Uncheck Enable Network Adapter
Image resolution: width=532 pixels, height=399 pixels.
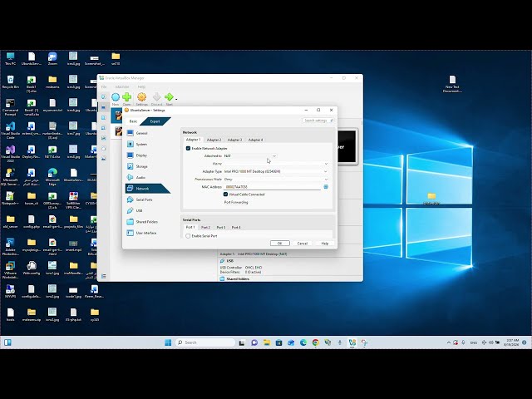pyautogui.click(x=188, y=148)
